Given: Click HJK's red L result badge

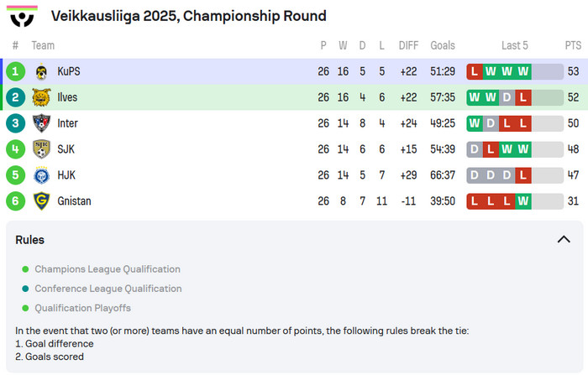Looking at the screenshot, I should pos(523,175).
